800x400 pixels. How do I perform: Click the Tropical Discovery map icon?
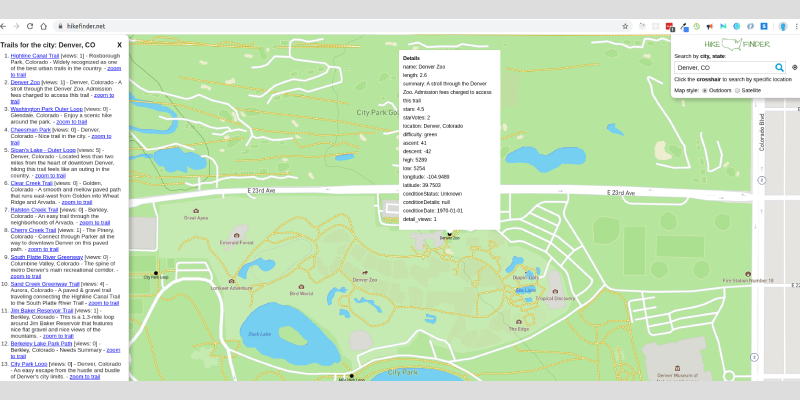pos(555,291)
